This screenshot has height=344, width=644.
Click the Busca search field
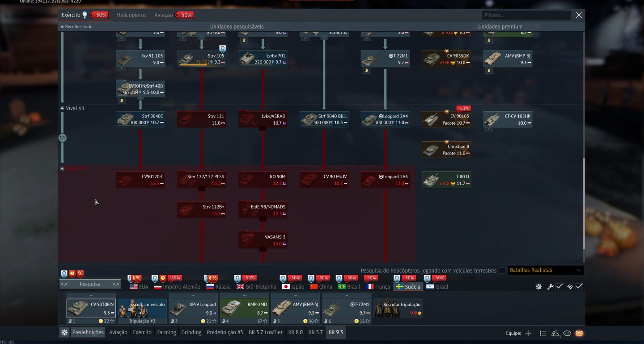[526, 15]
